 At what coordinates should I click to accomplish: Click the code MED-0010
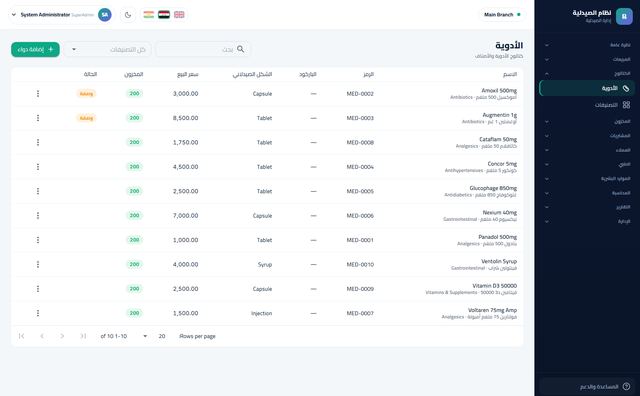(360, 264)
